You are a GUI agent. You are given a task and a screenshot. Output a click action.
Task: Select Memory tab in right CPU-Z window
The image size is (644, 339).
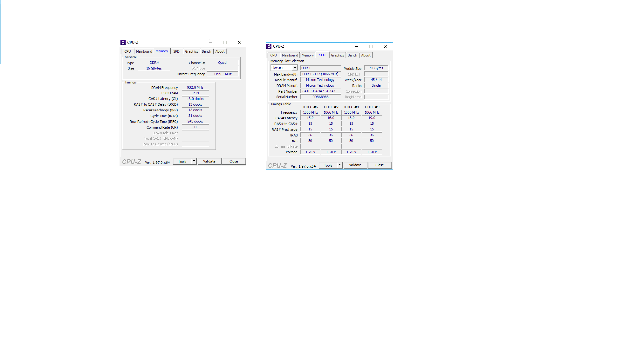[x=308, y=55]
